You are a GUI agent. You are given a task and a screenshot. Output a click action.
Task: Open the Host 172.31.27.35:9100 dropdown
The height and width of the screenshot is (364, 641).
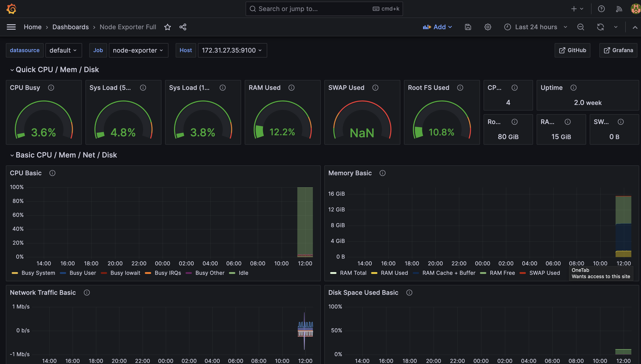pyautogui.click(x=232, y=50)
